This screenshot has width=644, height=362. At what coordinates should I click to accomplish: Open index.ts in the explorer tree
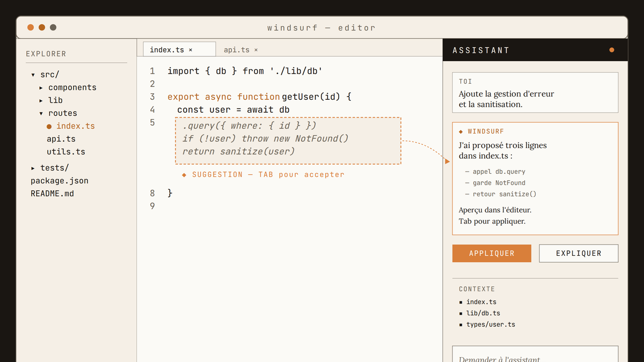(x=76, y=126)
